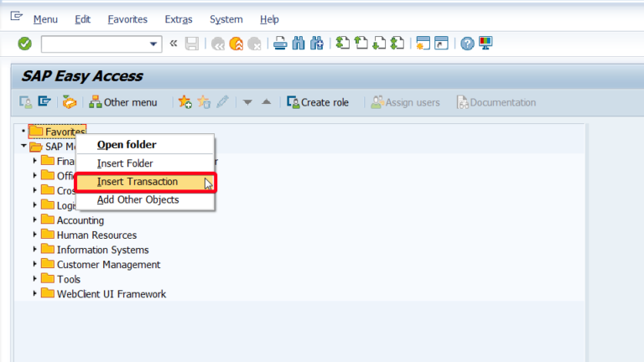The height and width of the screenshot is (362, 644).
Task: Click the Find Next binoculars icon
Action: pyautogui.click(x=317, y=43)
